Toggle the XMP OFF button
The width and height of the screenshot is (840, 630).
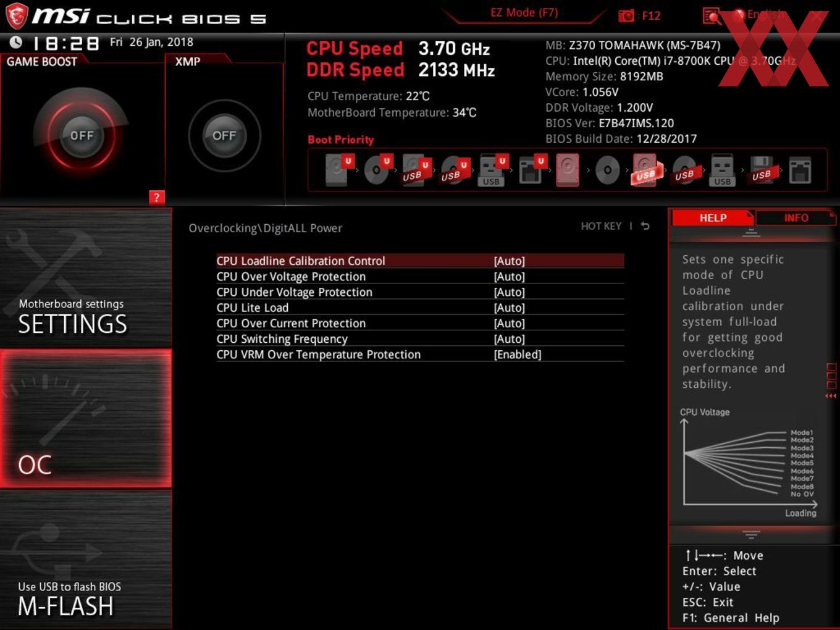click(224, 135)
